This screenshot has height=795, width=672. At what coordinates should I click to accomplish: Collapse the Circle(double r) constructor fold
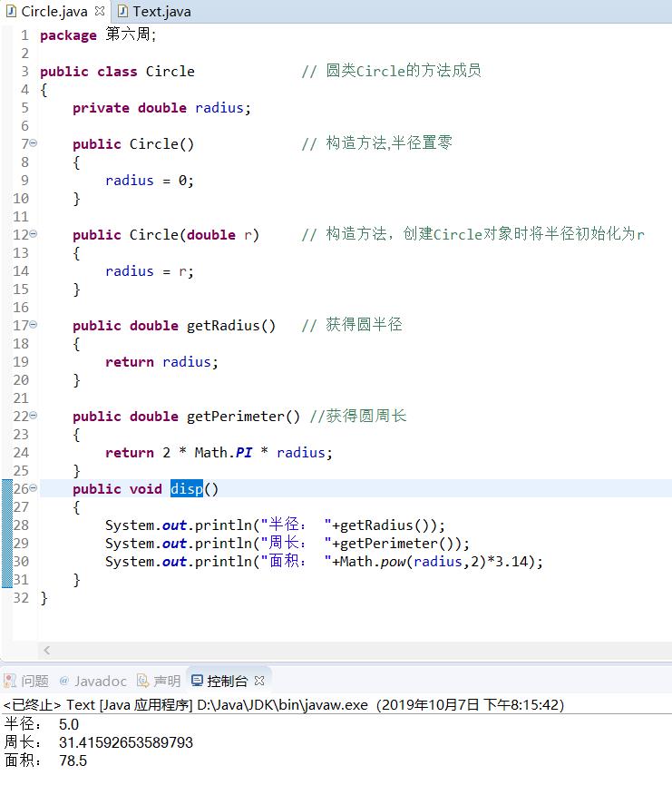[34, 234]
